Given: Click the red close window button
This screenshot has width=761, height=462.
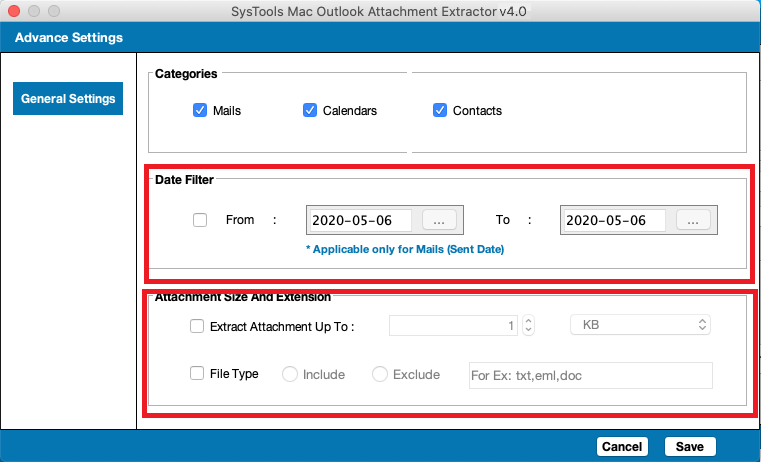Looking at the screenshot, I should click(x=13, y=11).
